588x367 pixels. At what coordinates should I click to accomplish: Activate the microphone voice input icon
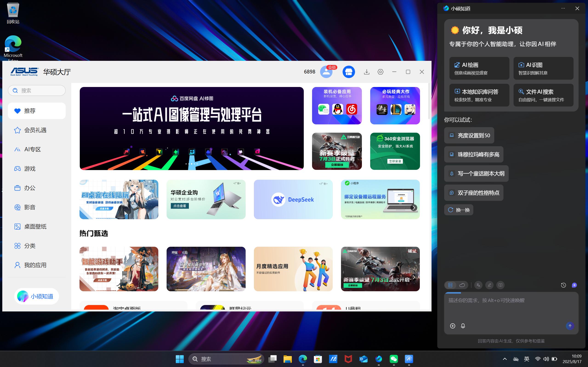[x=463, y=326]
